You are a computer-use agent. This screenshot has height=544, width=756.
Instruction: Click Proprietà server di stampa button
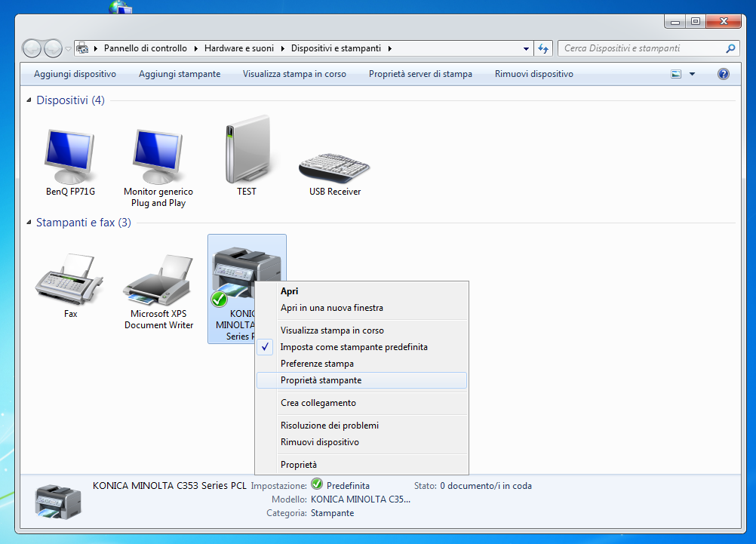420,74
